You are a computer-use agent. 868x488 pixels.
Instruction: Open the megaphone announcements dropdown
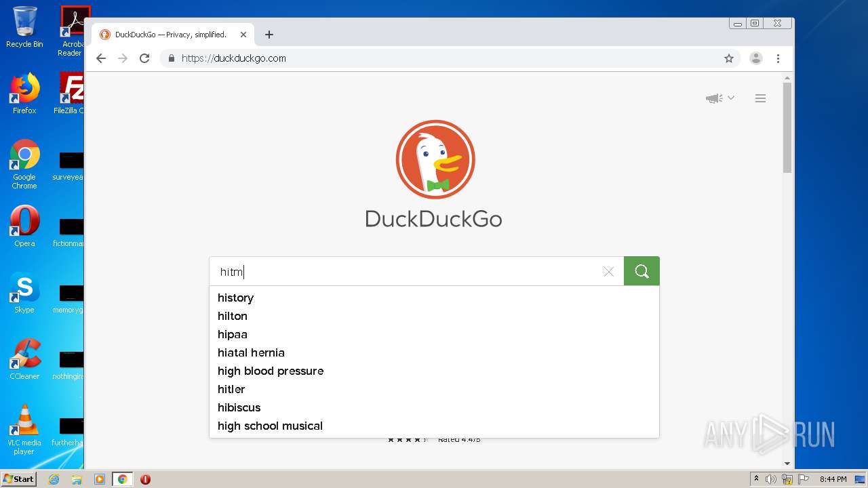tap(719, 98)
